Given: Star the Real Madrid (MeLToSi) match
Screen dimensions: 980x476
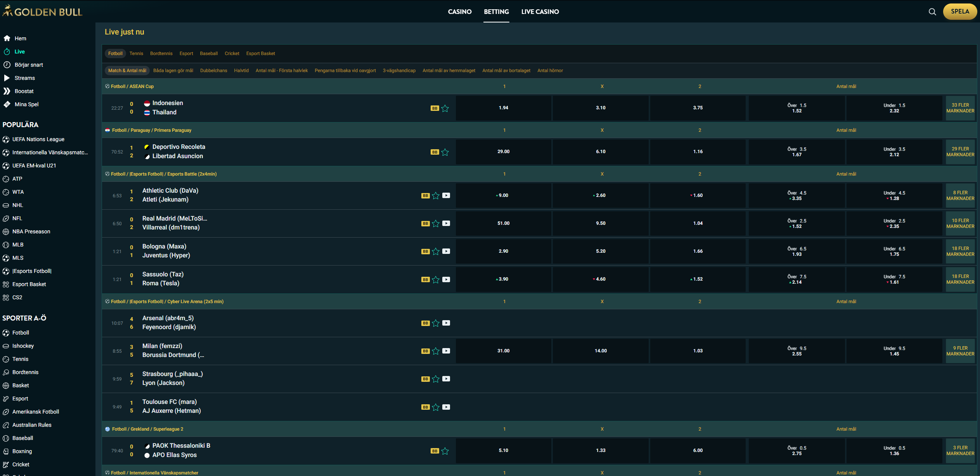Looking at the screenshot, I should [x=436, y=224].
